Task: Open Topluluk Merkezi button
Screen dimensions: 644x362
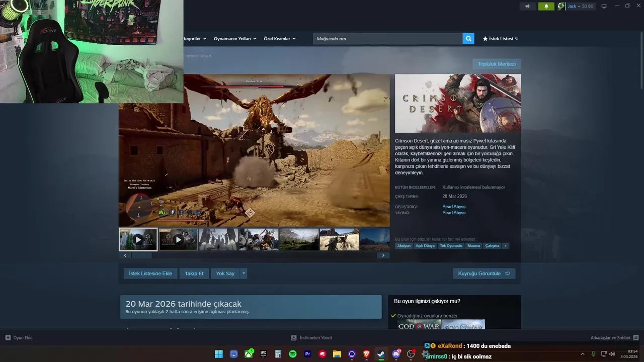Action: coord(497,64)
